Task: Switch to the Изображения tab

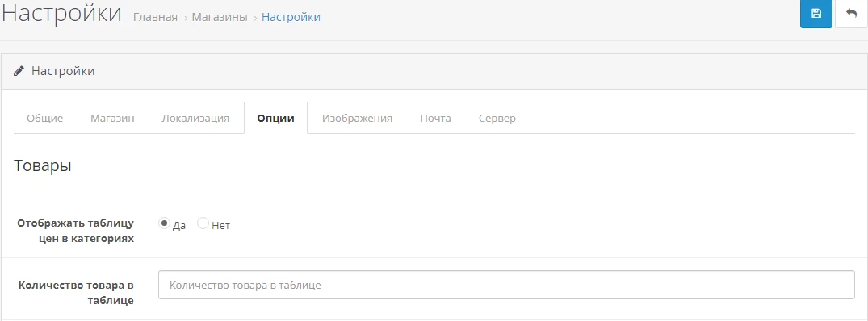Action: coord(358,119)
